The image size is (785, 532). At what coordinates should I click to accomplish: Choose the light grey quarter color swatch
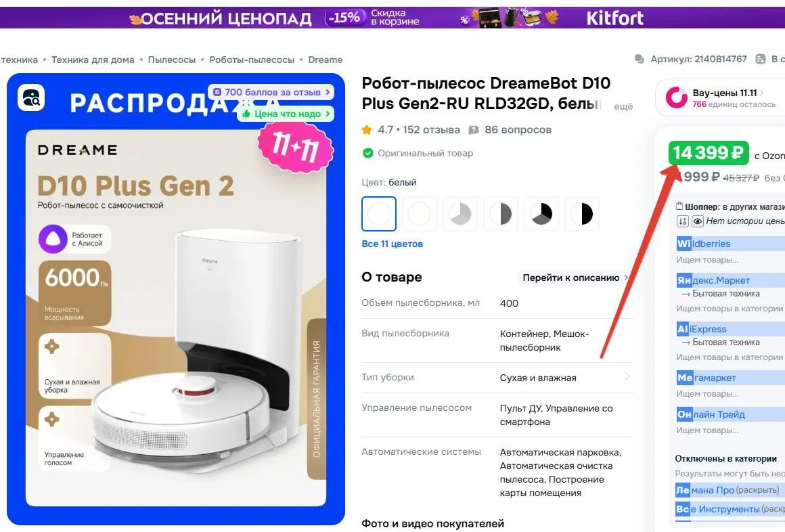(460, 214)
